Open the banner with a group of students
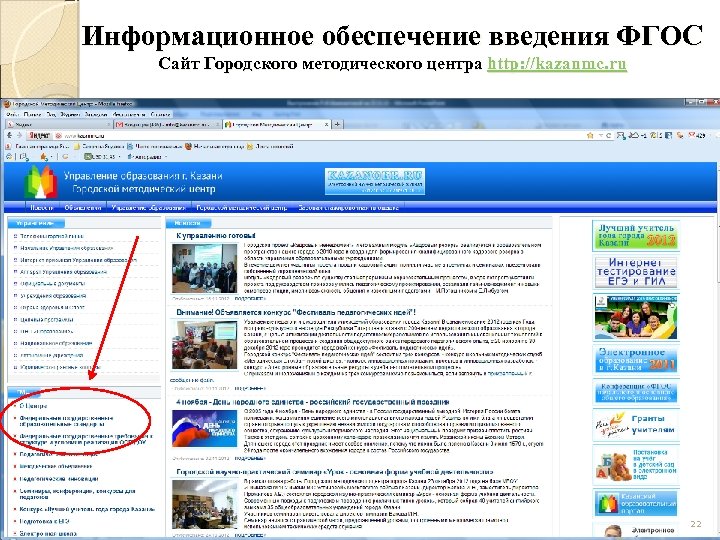The image size is (720, 540). [636, 317]
